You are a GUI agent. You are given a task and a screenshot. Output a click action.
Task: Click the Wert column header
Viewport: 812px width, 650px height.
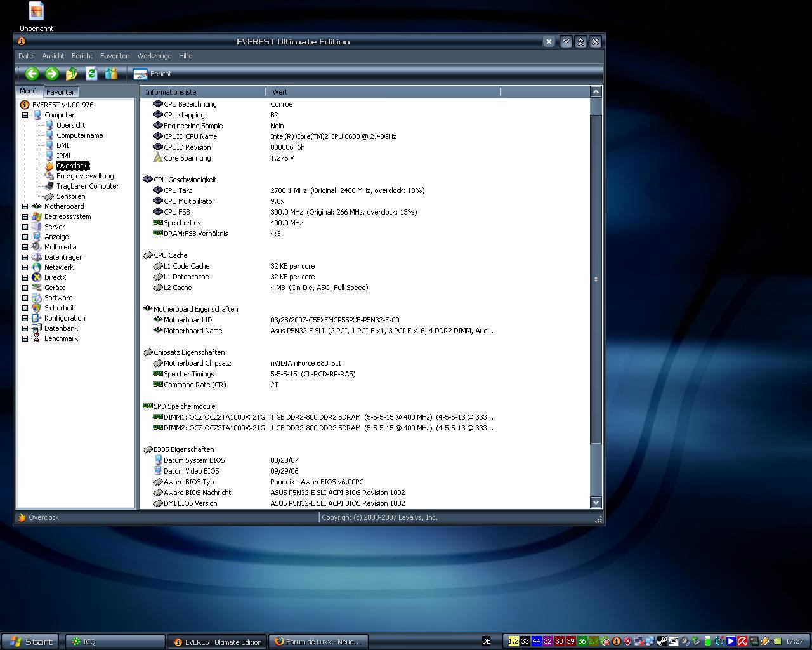click(384, 92)
